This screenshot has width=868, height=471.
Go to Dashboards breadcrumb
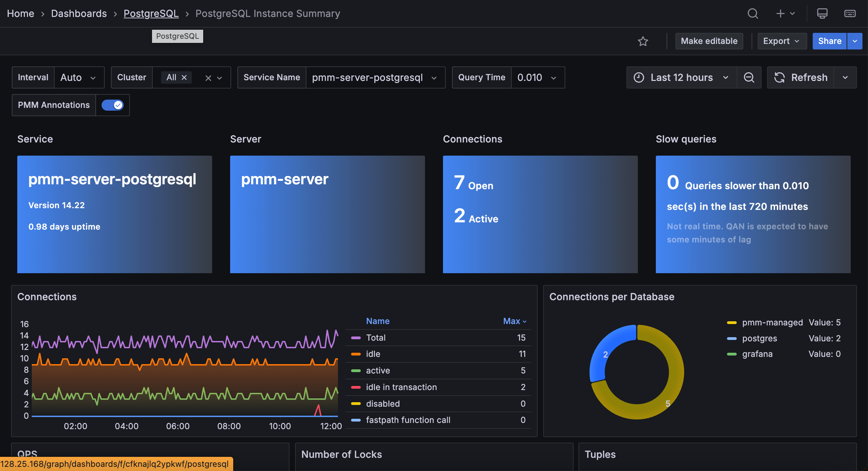79,13
